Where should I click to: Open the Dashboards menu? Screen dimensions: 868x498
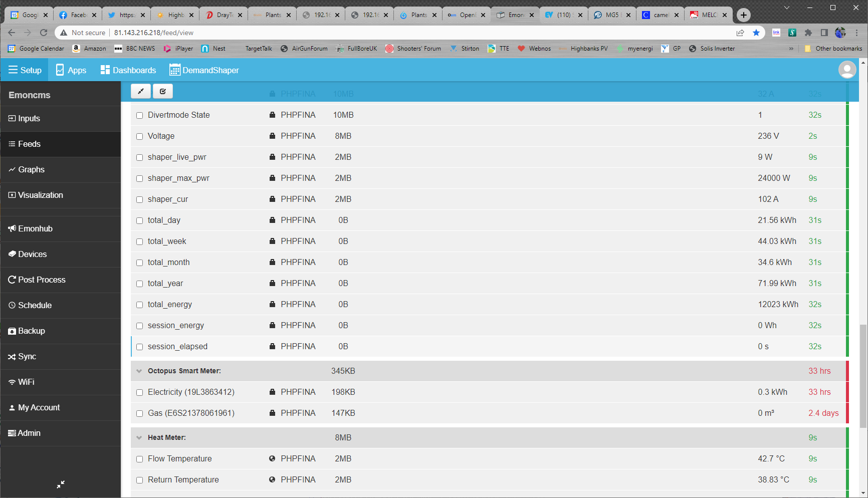click(x=128, y=70)
